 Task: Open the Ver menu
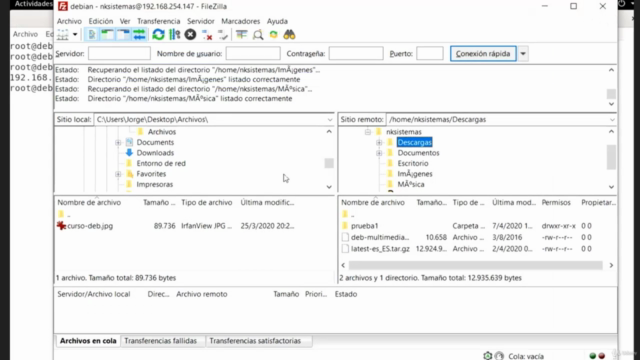click(125, 21)
